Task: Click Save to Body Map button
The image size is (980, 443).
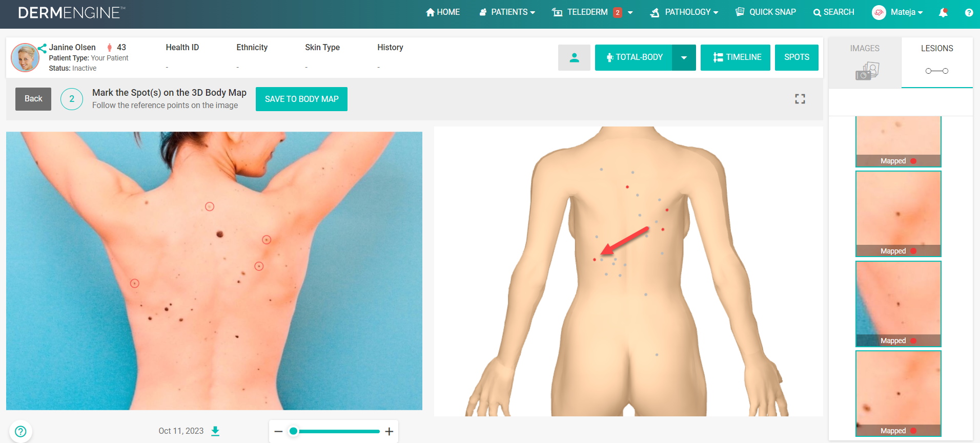Action: point(301,99)
